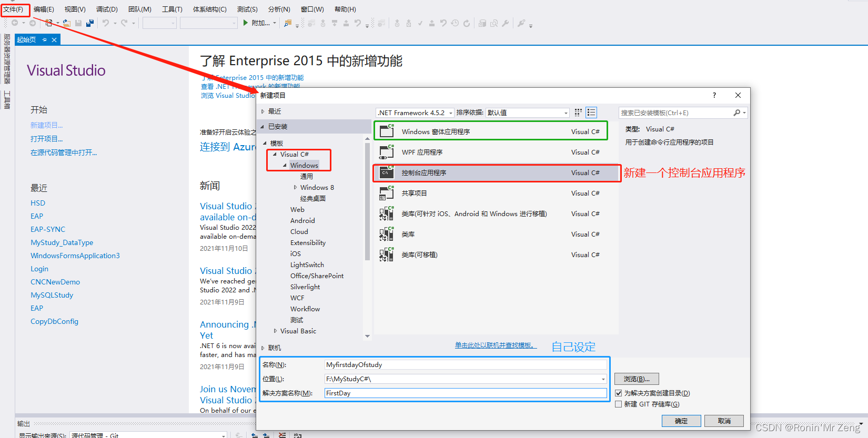
Task: Close the 起始页 tab
Action: 54,40
